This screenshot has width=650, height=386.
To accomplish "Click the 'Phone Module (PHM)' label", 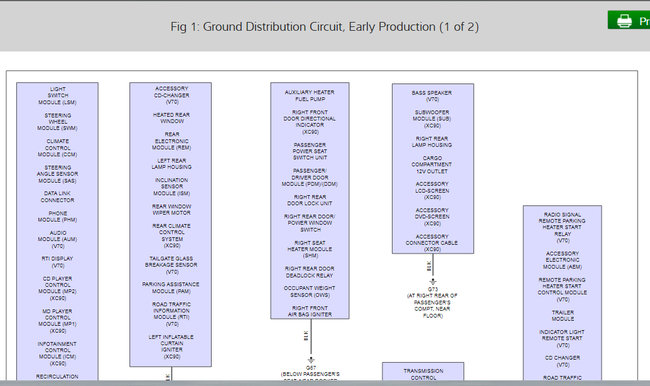I will point(57,216).
